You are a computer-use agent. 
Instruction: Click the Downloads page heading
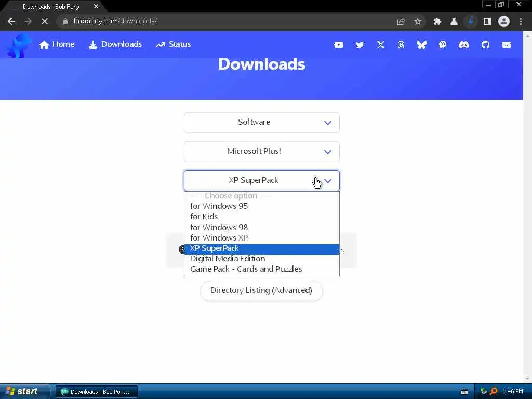coord(262,64)
